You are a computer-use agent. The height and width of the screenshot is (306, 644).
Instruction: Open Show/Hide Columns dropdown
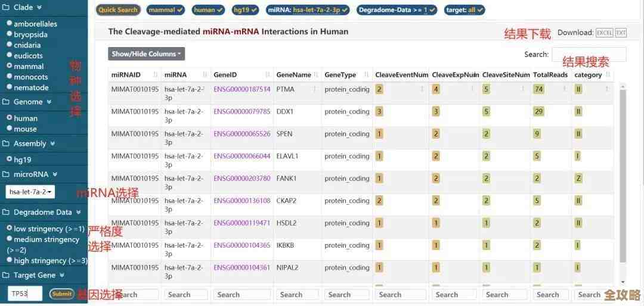point(146,54)
